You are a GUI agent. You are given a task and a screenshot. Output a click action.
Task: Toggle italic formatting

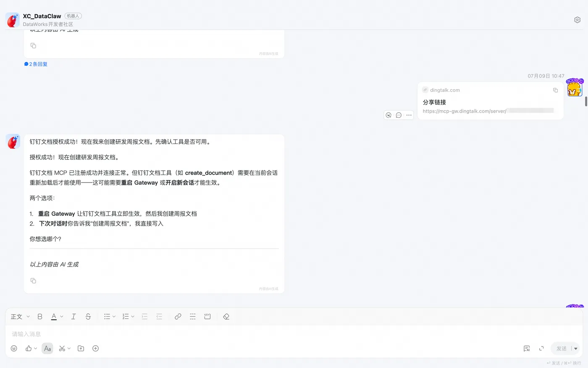(73, 316)
